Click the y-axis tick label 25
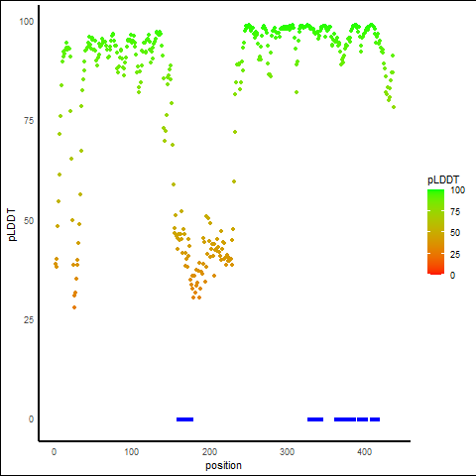This screenshot has height=476, width=476. tap(29, 319)
